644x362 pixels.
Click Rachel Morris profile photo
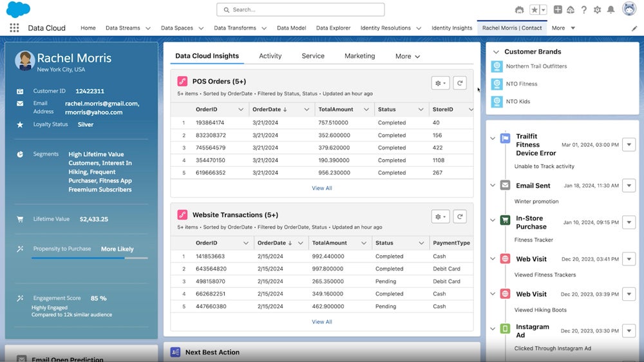coord(24,61)
